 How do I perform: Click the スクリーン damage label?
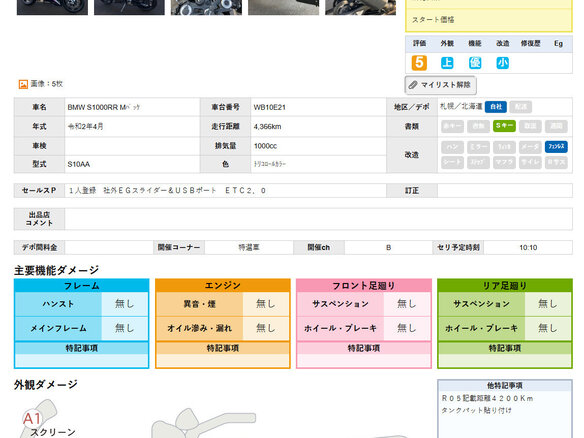pyautogui.click(x=53, y=432)
